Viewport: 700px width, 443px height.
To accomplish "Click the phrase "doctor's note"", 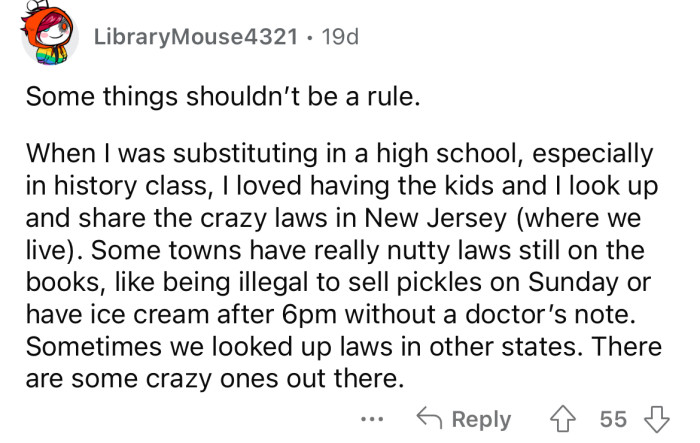I will point(556,315).
